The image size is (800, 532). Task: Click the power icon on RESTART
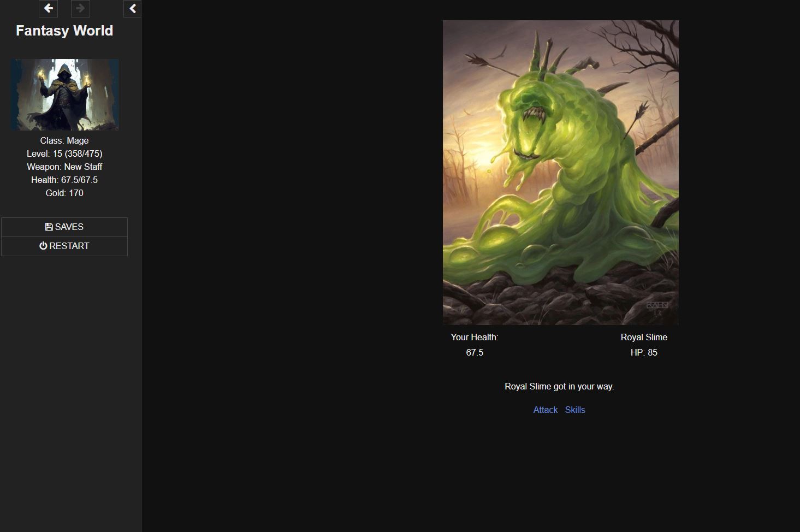(43, 246)
